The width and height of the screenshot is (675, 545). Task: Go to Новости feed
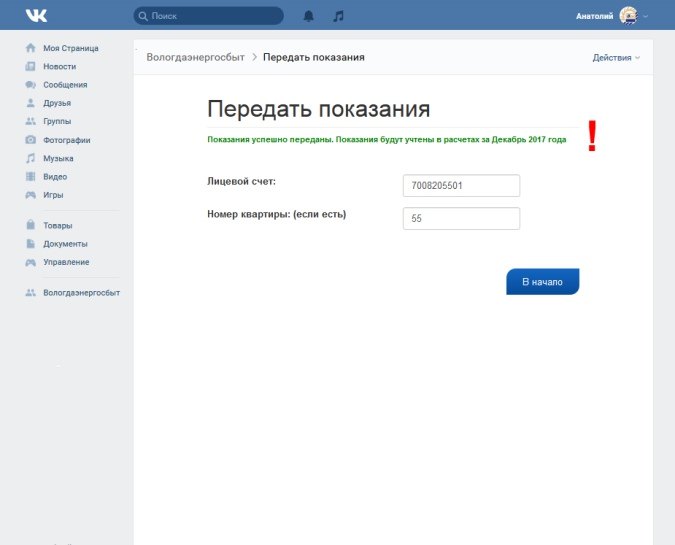click(x=59, y=67)
